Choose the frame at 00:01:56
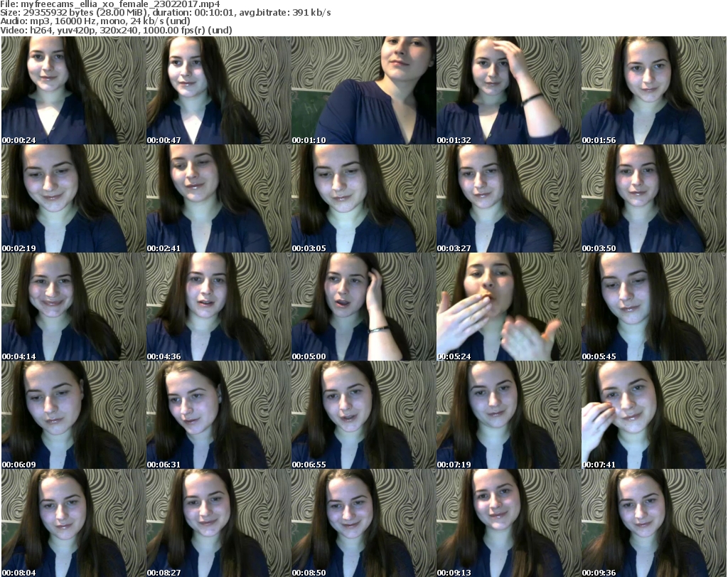Screen dimensions: 728x577 [654, 90]
